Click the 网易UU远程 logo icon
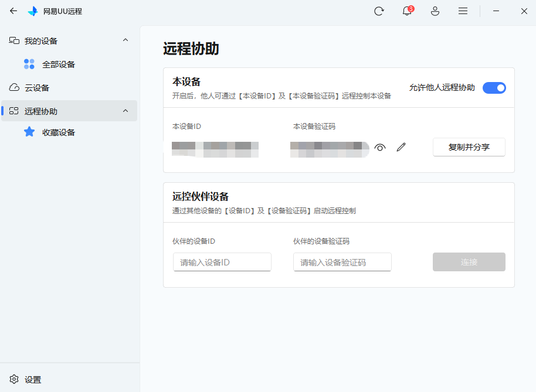Screen dimensions: 536x392 tap(33, 11)
